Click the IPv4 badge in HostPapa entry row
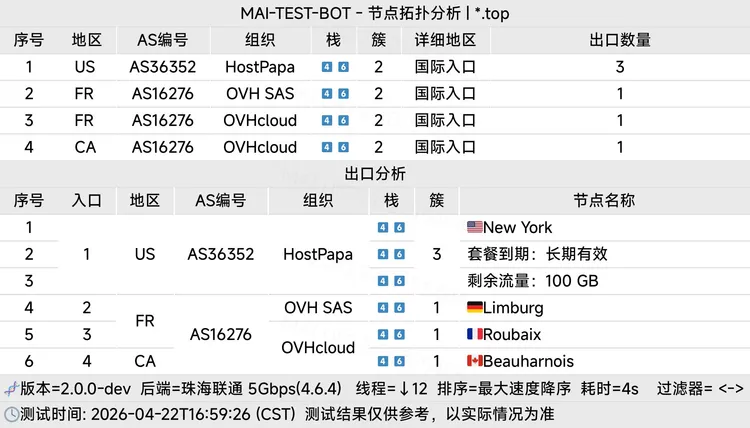750x428 pixels. tap(327, 67)
